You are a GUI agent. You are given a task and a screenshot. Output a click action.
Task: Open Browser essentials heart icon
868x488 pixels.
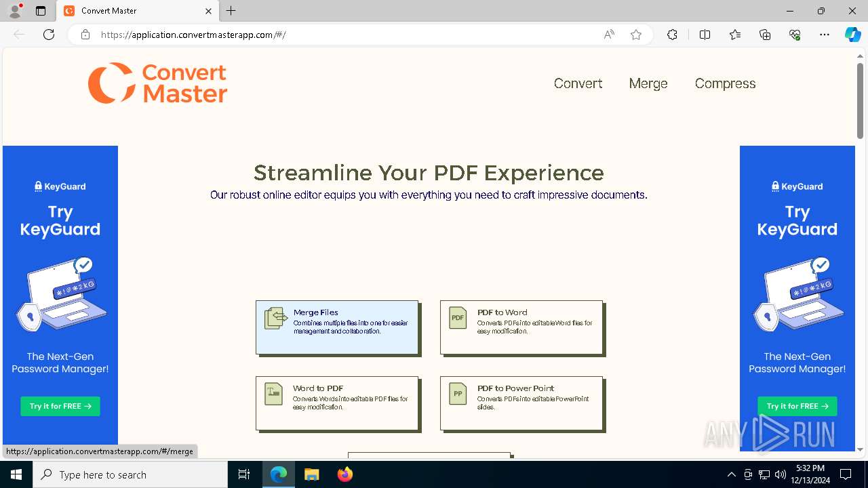pyautogui.click(x=795, y=35)
